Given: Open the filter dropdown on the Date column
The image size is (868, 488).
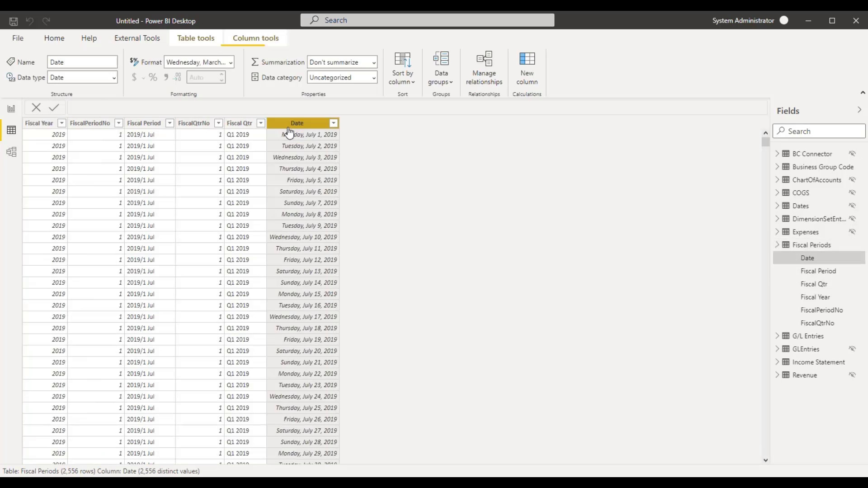Looking at the screenshot, I should 333,123.
